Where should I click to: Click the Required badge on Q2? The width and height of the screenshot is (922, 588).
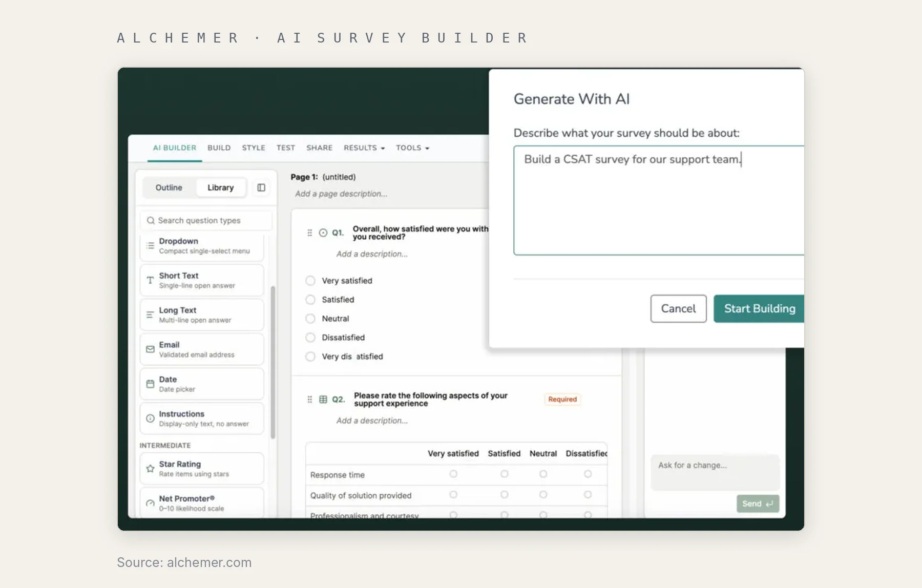point(562,400)
